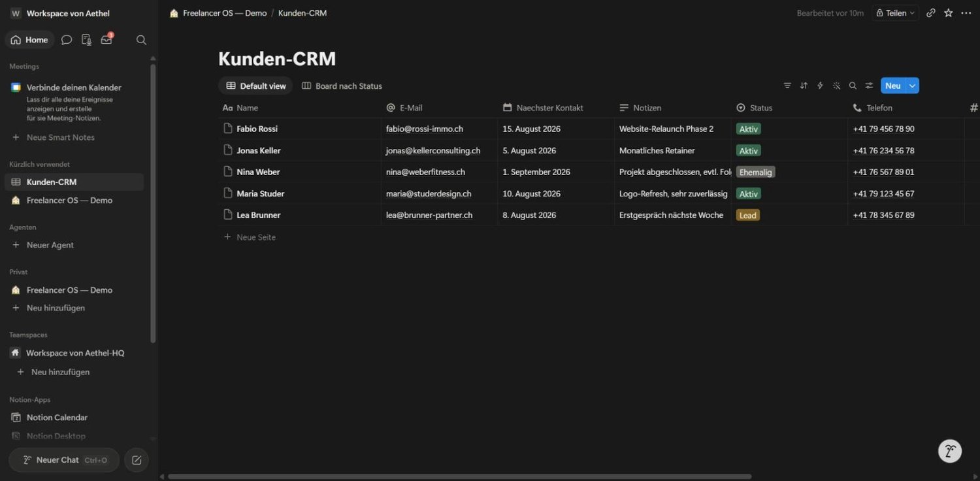This screenshot has height=481, width=980.
Task: Click the database search magnifier icon
Action: pos(853,86)
